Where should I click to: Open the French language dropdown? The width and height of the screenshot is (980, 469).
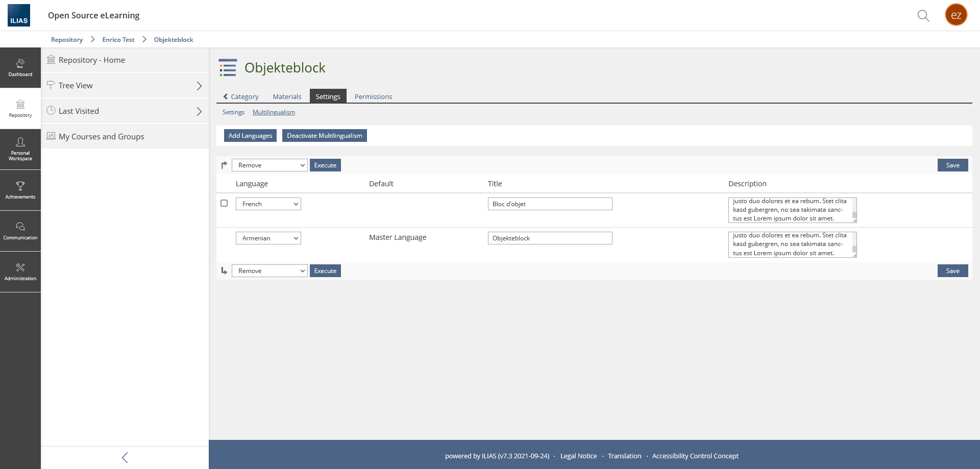tap(268, 204)
